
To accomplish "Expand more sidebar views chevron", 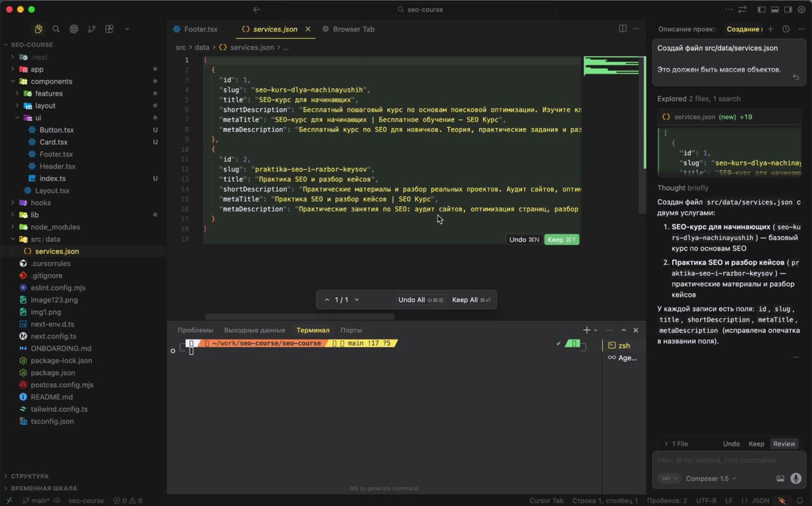I will pyautogui.click(x=127, y=29).
